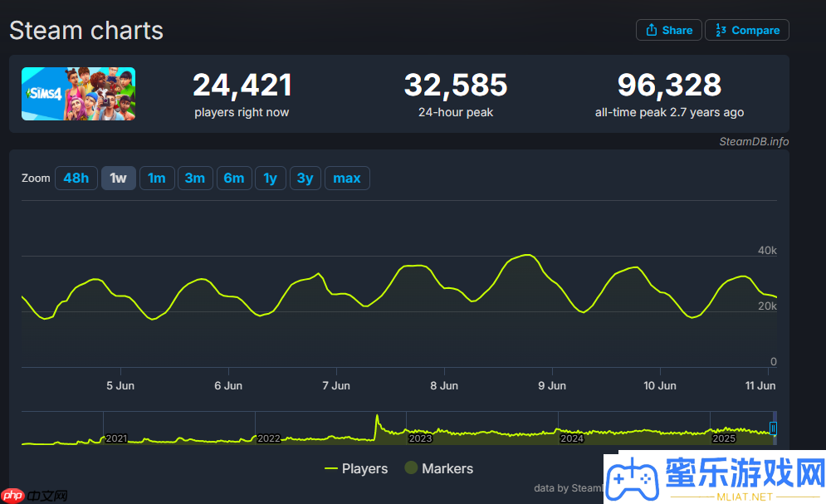The image size is (826, 504).
Task: Click the 2024 marker in navigator timeline
Action: pos(572,438)
